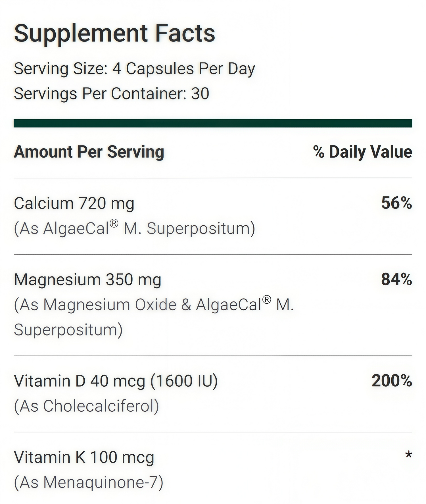Select the Serving Size 4 Capsules line
426x504 pixels.
[134, 69]
